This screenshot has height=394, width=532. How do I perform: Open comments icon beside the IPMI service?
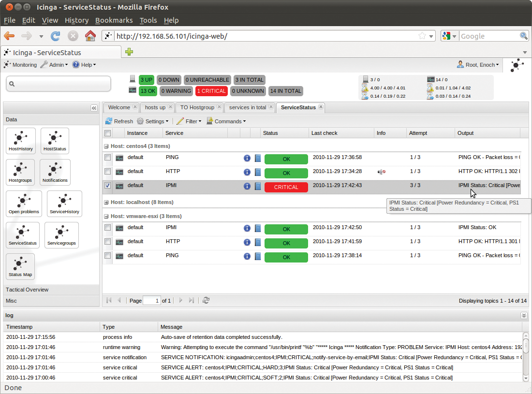(x=257, y=185)
